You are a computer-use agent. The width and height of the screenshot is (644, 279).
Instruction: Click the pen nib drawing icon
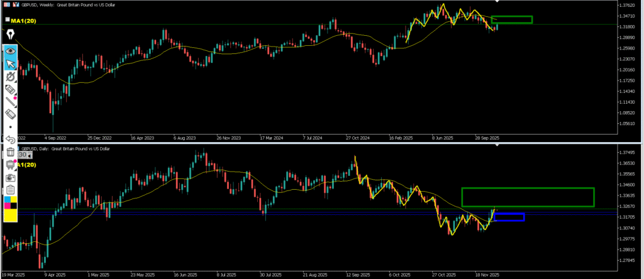coord(11,33)
